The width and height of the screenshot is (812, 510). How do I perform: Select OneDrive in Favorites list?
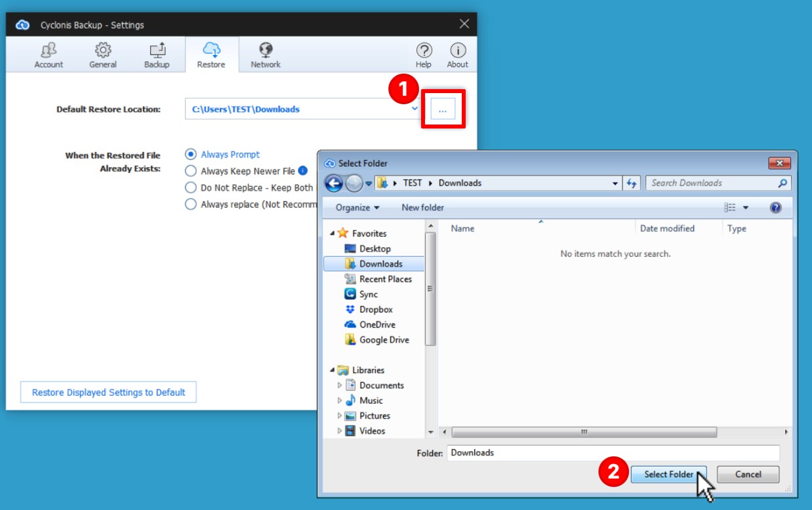(376, 324)
